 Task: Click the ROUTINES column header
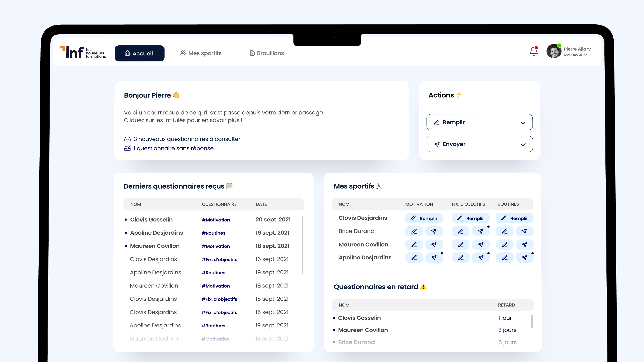pyautogui.click(x=508, y=204)
